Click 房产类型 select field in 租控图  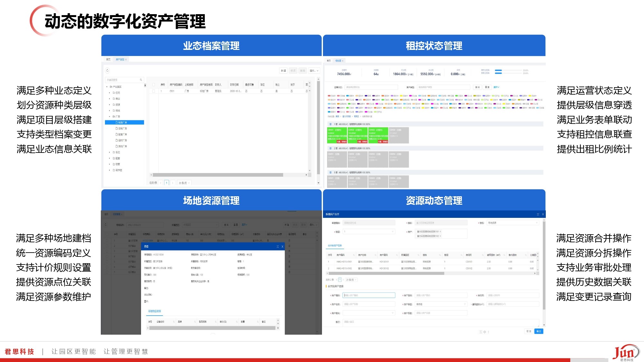tap(443, 87)
